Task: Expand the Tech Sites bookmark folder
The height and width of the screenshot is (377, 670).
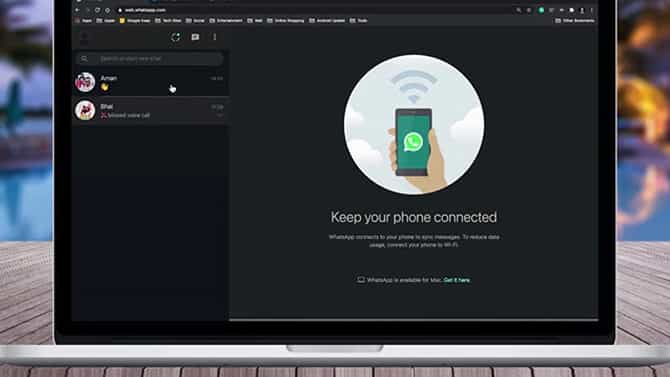Action: coord(168,21)
